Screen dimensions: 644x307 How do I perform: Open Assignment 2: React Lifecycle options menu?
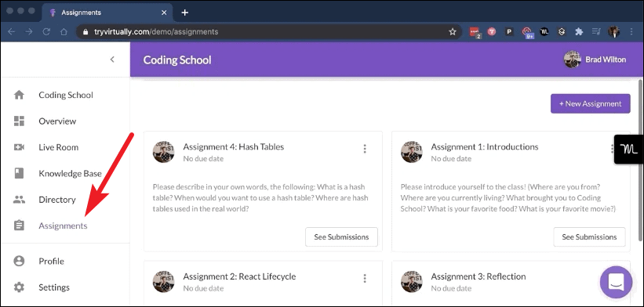point(365,278)
